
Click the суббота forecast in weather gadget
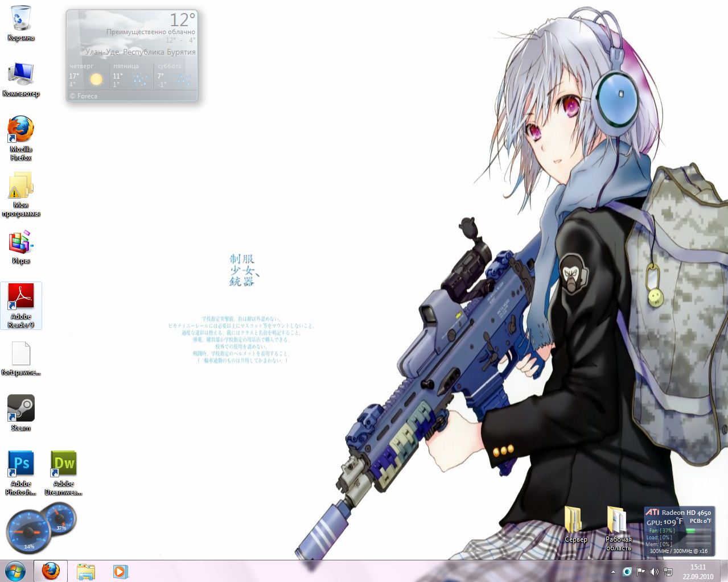point(176,76)
